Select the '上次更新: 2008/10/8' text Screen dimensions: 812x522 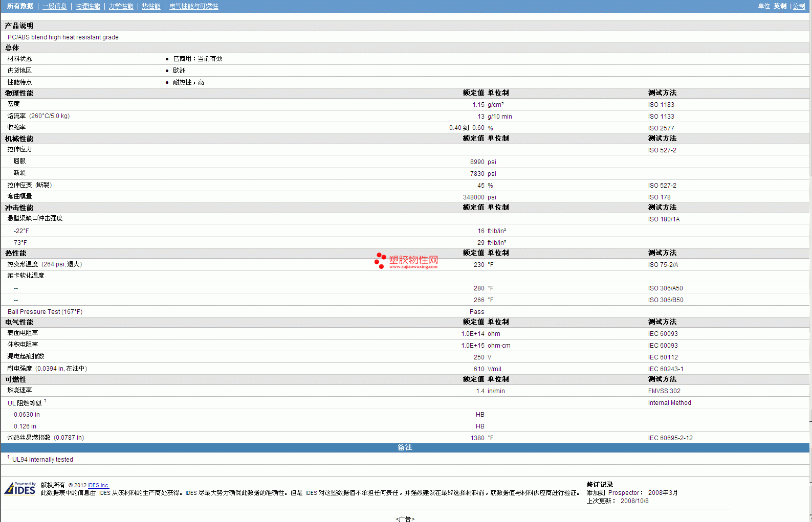coord(618,501)
